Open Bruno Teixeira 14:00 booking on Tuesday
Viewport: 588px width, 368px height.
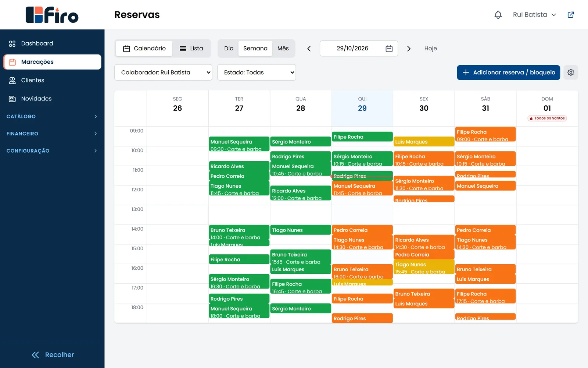239,233
